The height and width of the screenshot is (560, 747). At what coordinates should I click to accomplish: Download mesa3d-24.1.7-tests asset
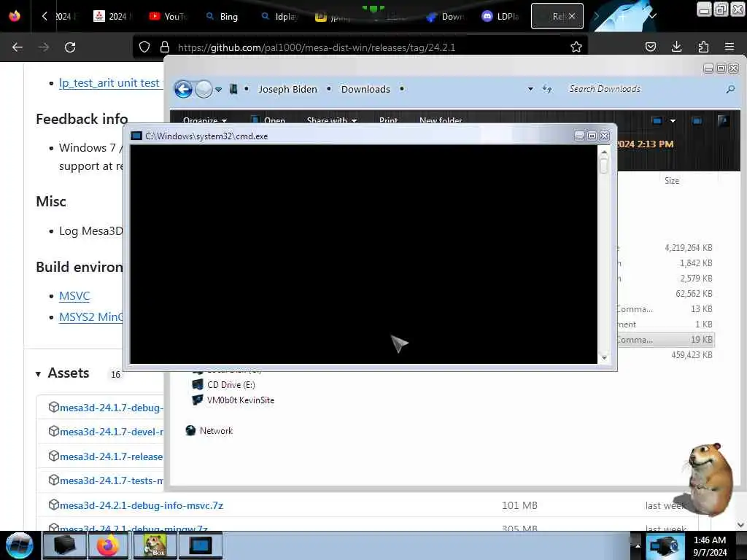click(x=112, y=481)
